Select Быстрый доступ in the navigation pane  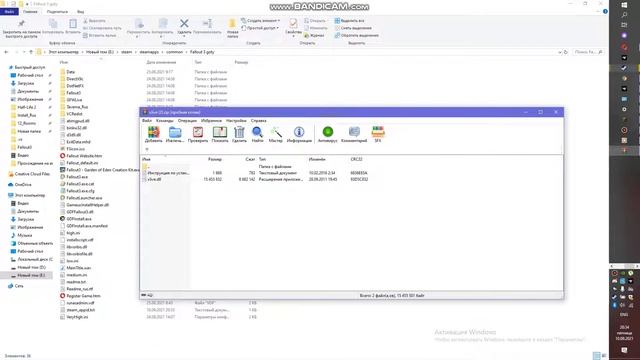point(29,67)
